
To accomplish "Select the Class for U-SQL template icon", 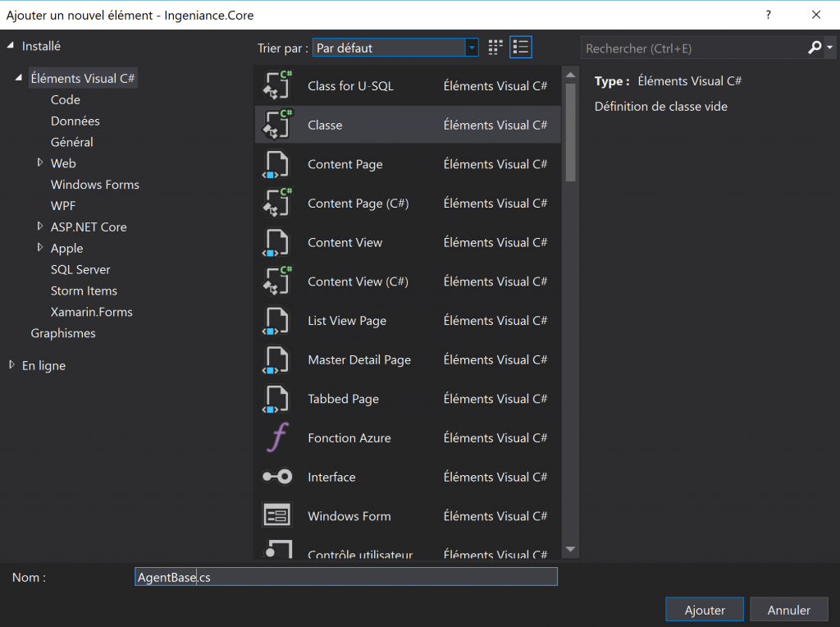I will coord(277,85).
